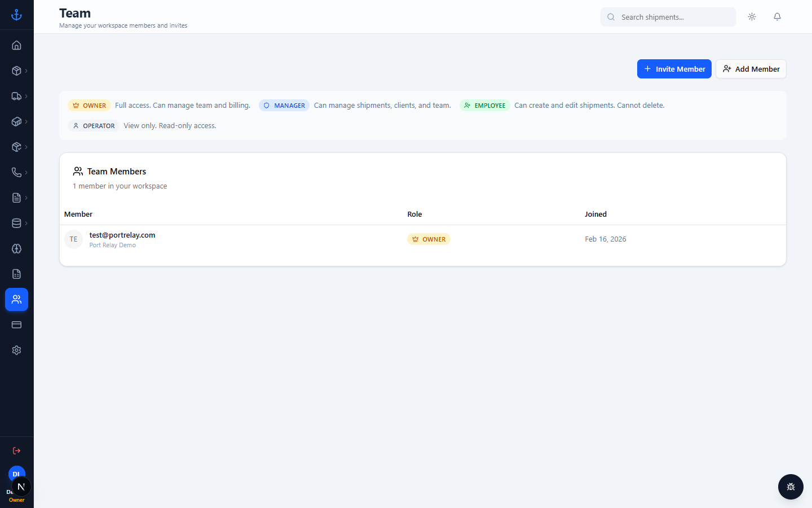Open the credit card billing icon in the sidebar
The width and height of the screenshot is (812, 508).
(x=16, y=325)
